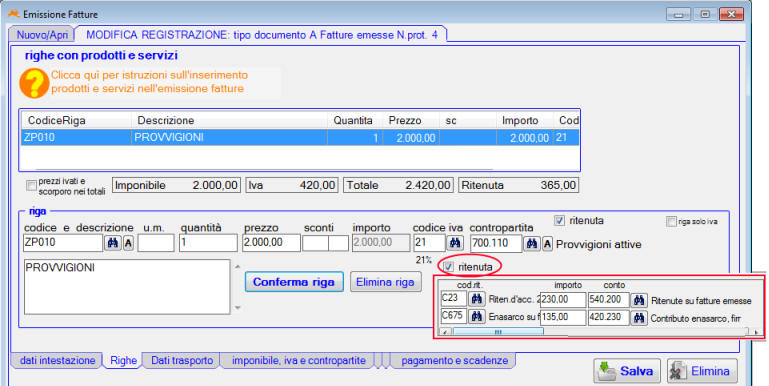Click the Quantita column header

click(354, 121)
